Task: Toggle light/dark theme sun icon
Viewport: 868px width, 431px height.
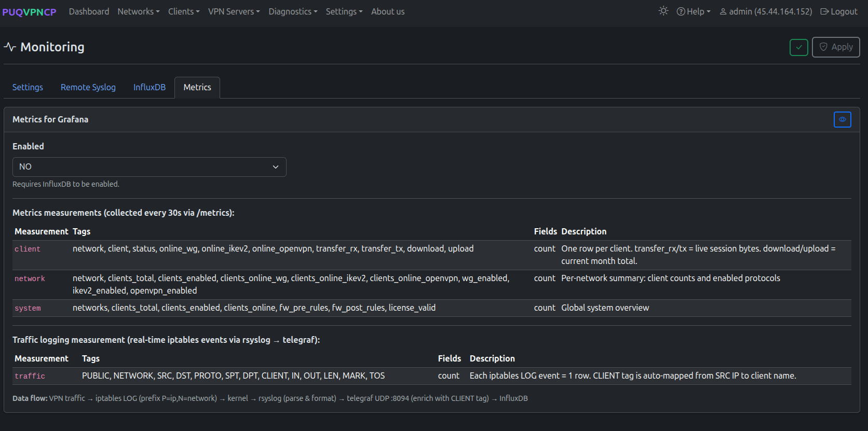Action: click(663, 11)
